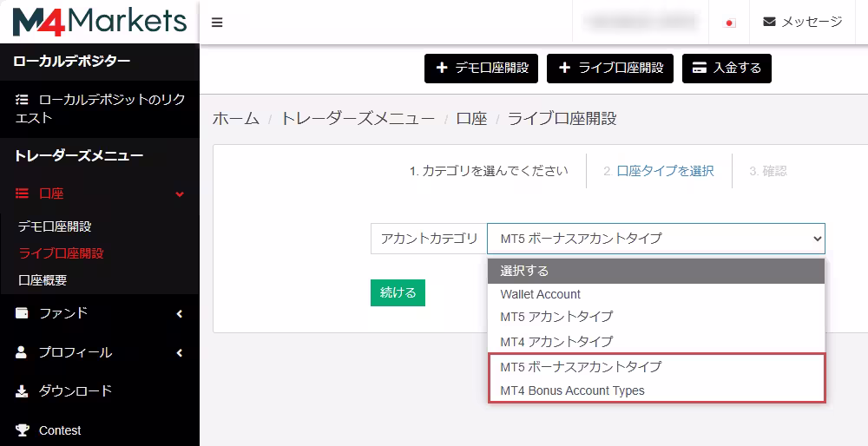Open メッセージ in the header
The image size is (868, 446).
pos(803,22)
